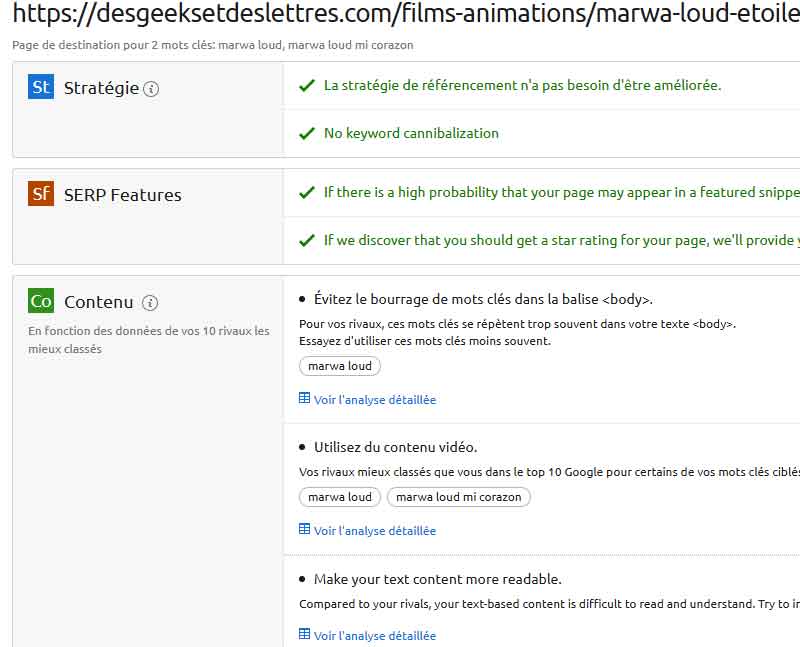
Task: Click the Contenu section title
Action: 98,302
